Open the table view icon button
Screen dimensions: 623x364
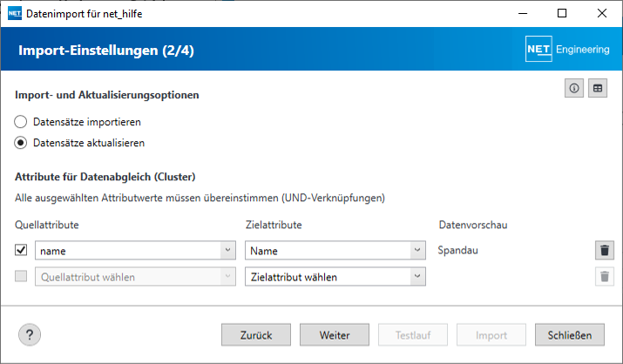(598, 88)
